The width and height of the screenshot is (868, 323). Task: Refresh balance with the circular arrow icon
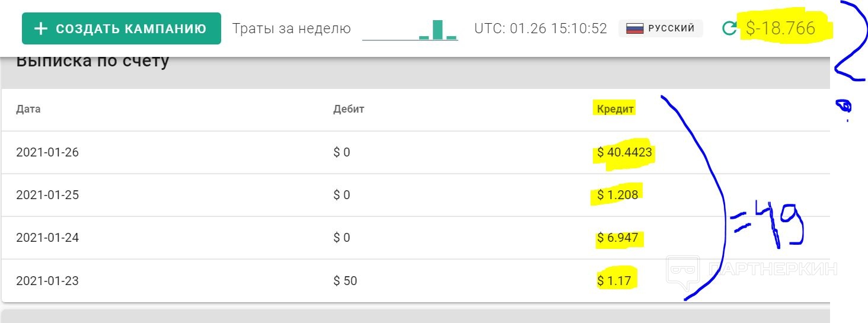(729, 28)
